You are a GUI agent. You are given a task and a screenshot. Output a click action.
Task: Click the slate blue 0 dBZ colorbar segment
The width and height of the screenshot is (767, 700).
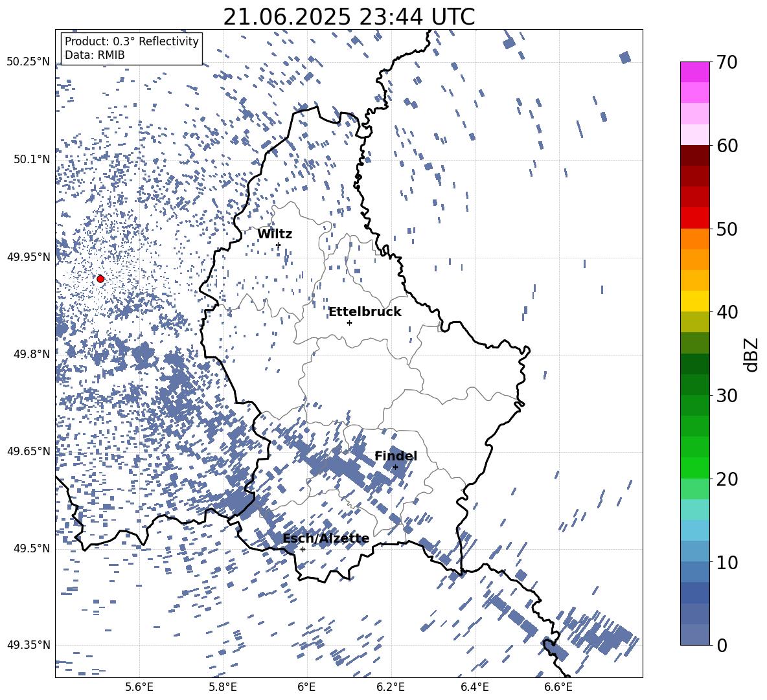tap(694, 635)
